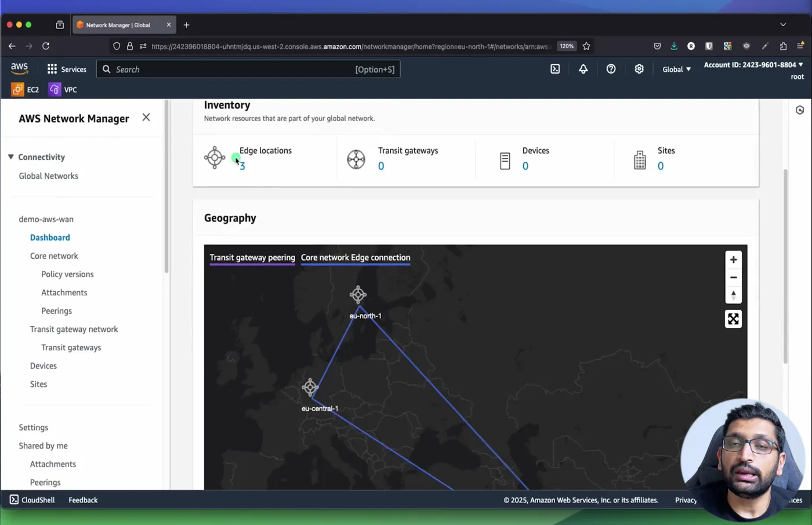
Task: Open the help question mark menu
Action: coord(611,69)
